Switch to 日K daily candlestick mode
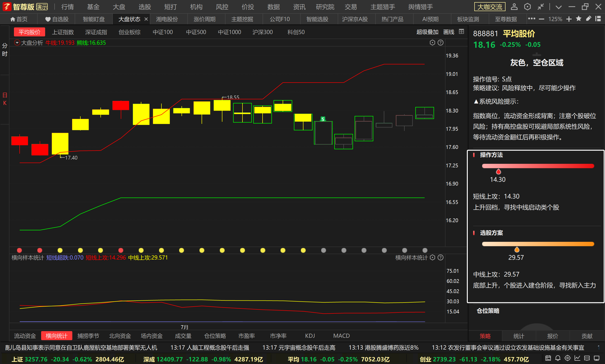 pyautogui.click(x=5, y=99)
